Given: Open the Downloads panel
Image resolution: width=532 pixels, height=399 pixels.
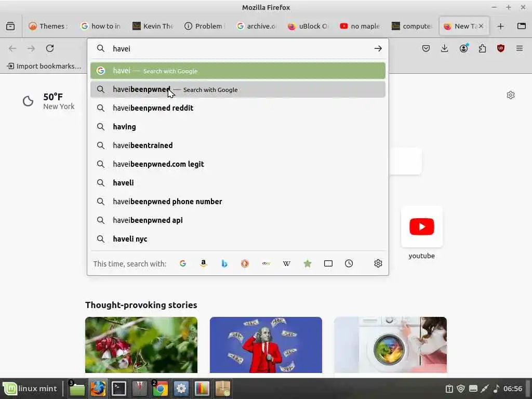Looking at the screenshot, I should point(445,48).
